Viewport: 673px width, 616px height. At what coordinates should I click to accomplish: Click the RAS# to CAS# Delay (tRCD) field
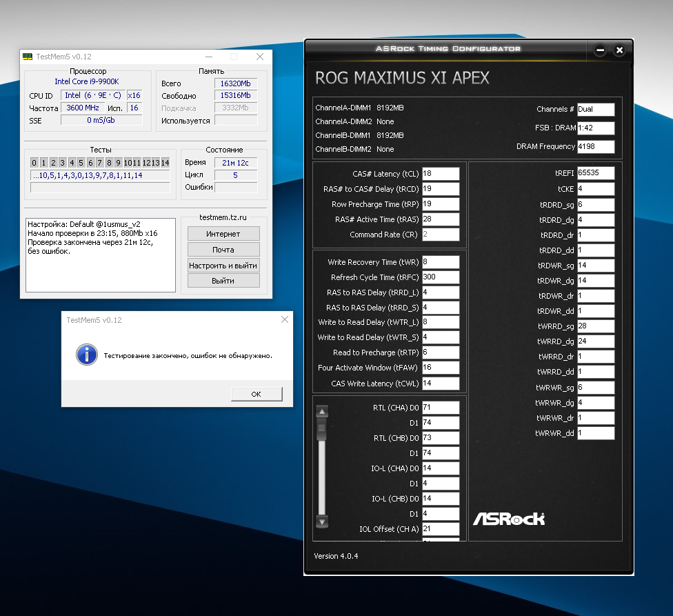441,189
